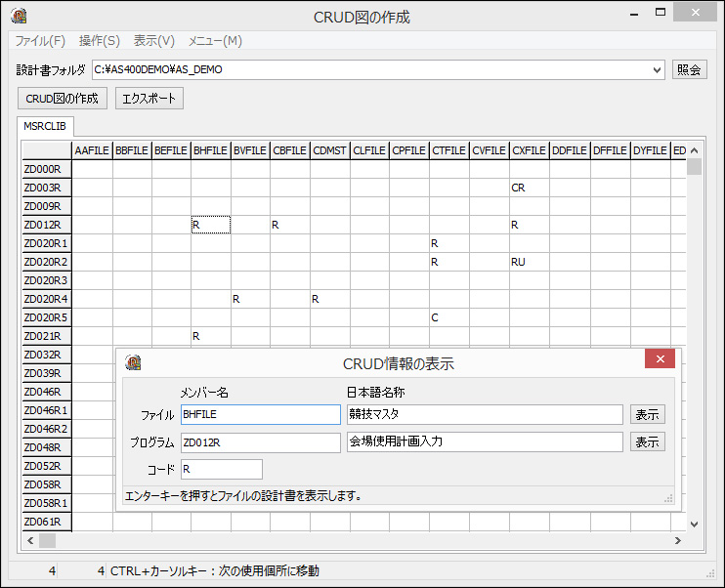The height and width of the screenshot is (588, 725).
Task: Select the DDFILE column header
Action: (x=570, y=150)
